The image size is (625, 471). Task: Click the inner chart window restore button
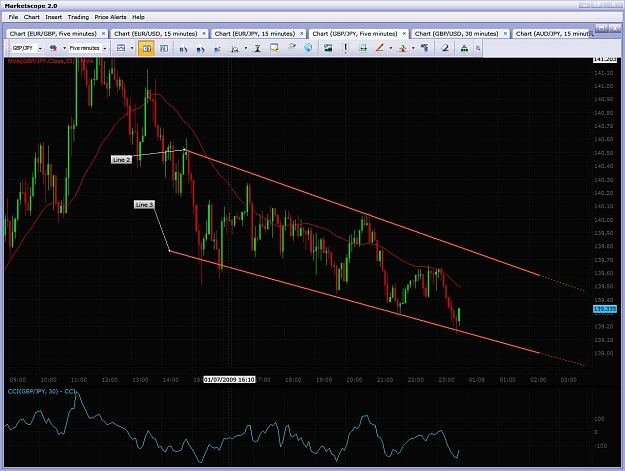point(601,28)
